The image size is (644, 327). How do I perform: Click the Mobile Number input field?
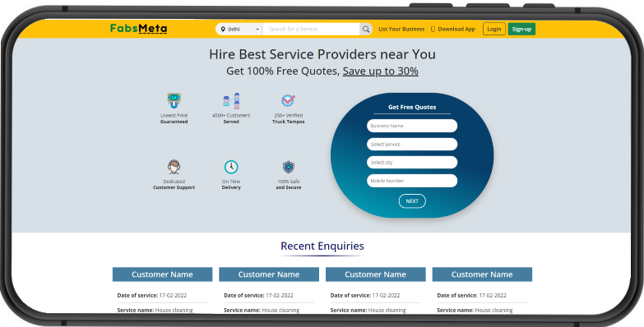(412, 181)
